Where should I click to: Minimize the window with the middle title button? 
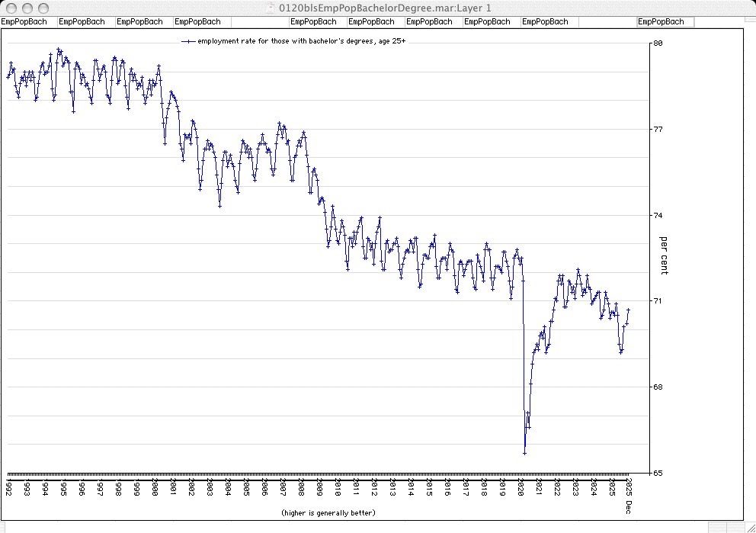click(x=25, y=8)
